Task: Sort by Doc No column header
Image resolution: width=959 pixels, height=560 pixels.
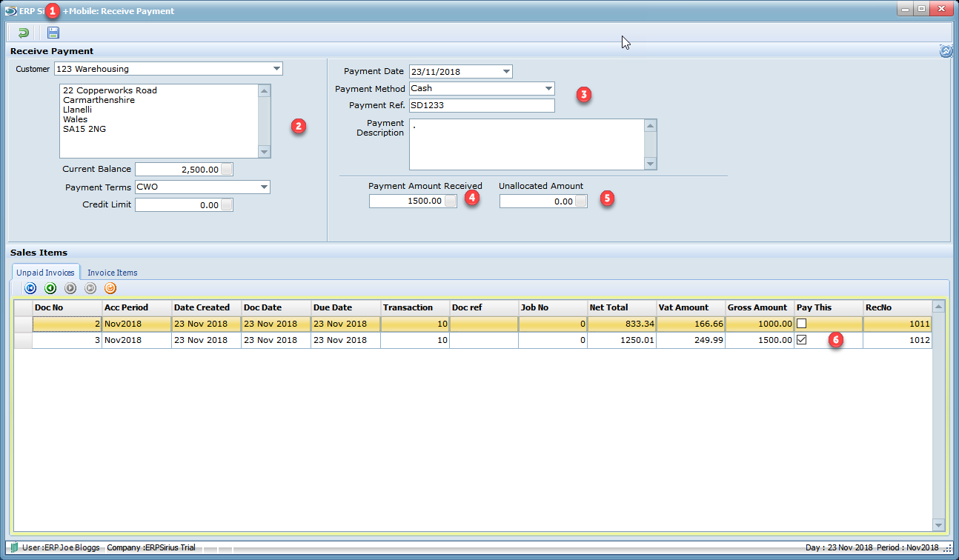Action: point(67,307)
